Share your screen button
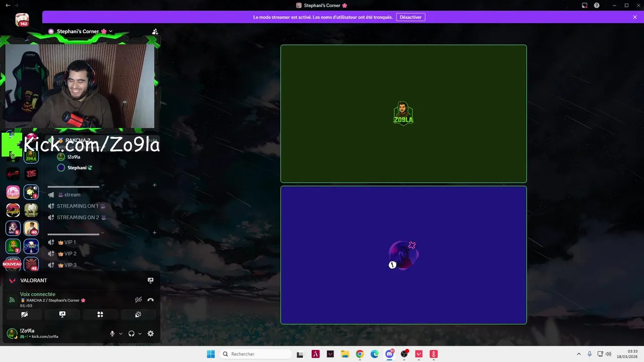Viewport: 644px width, 362px height. click(62, 314)
